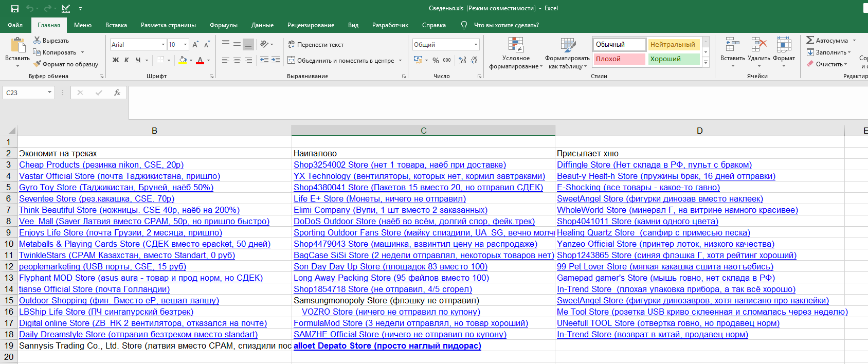Screen dimensions: 868x364
Task: Open Conditional Formatting icon
Action: pos(516,45)
